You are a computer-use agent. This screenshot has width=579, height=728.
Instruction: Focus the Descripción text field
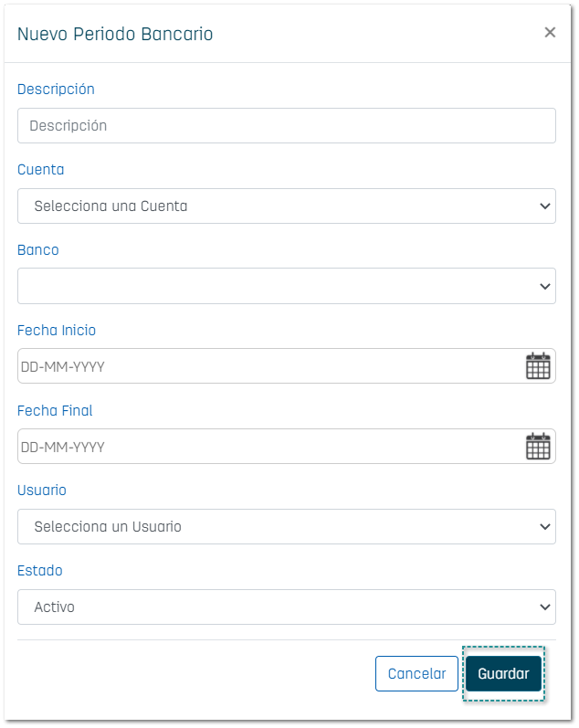(x=286, y=126)
